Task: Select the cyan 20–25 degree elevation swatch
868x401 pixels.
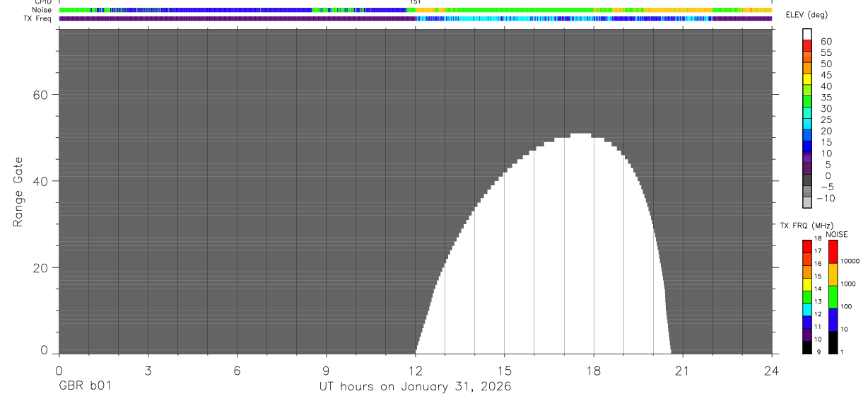Action: (807, 124)
